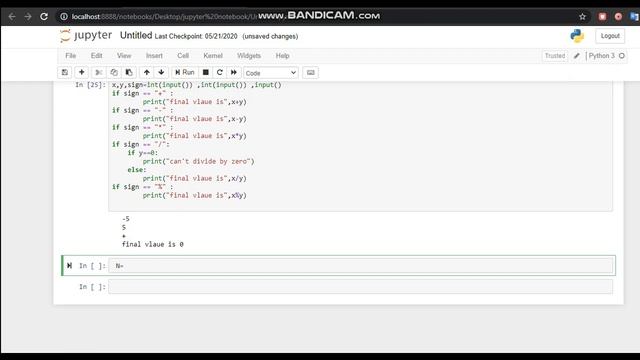This screenshot has height=360, width=640.
Task: Save notebook with the floppy disk icon
Action: pyautogui.click(x=64, y=72)
